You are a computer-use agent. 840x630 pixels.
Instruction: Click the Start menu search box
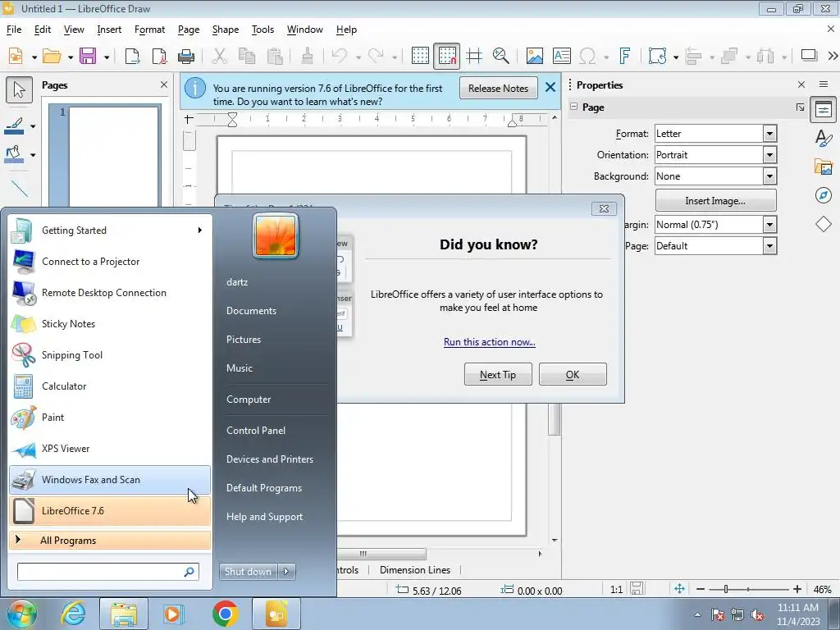coord(107,572)
